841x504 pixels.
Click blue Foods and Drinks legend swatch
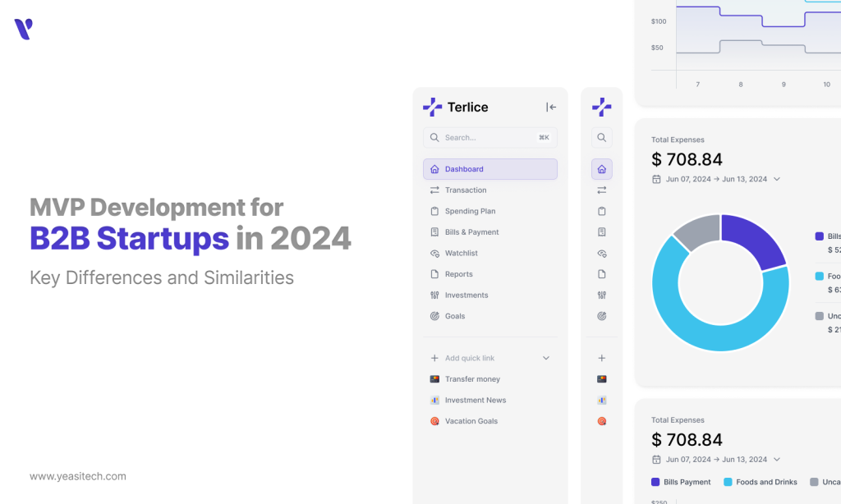tap(728, 482)
